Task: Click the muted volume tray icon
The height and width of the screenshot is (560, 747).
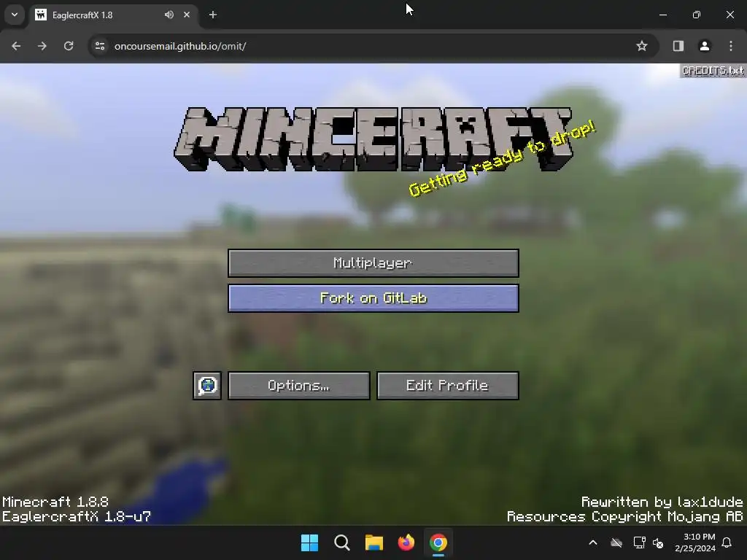Action: [659, 542]
